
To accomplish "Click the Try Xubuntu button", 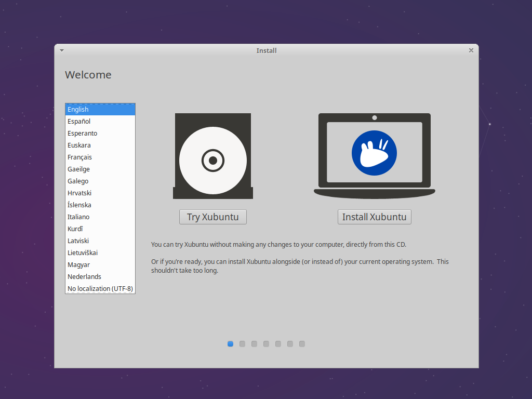I will coord(212,217).
